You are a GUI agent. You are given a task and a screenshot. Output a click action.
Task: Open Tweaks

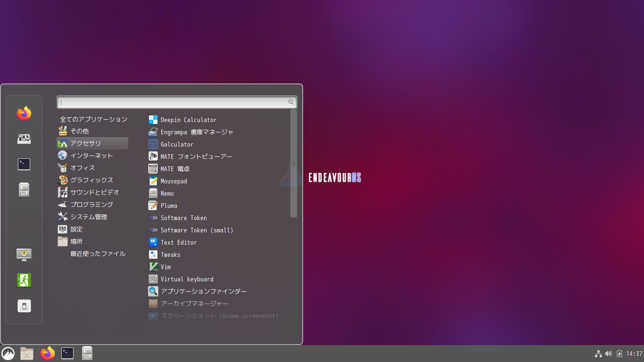pos(164,255)
